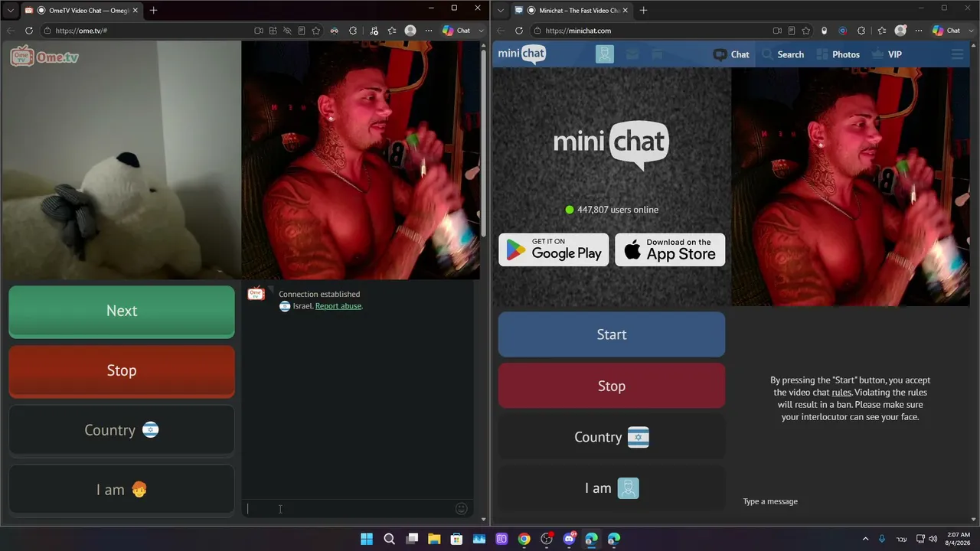Screen dimensions: 980x551
Task: Open a new tab in Minichat window
Action: 643,10
